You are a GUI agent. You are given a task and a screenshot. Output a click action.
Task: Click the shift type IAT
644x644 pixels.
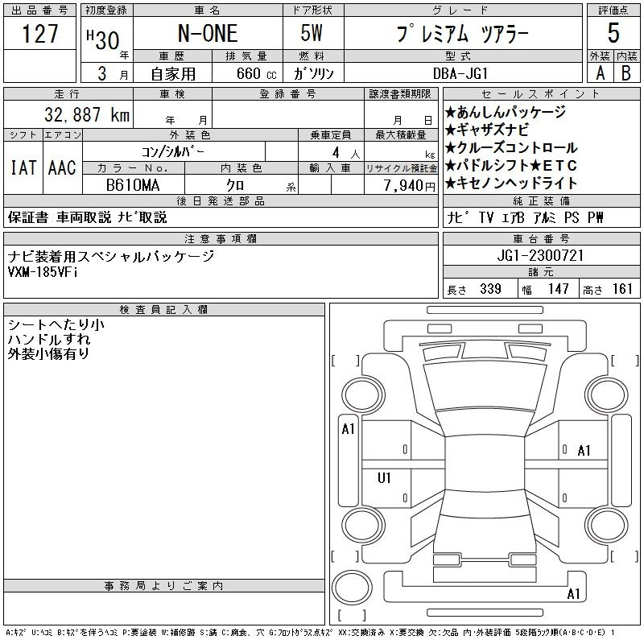click(23, 167)
